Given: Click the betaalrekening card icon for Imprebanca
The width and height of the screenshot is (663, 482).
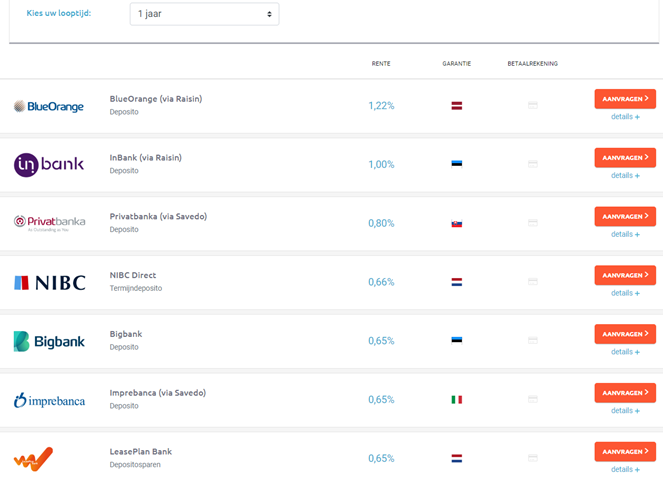Looking at the screenshot, I should (x=533, y=399).
